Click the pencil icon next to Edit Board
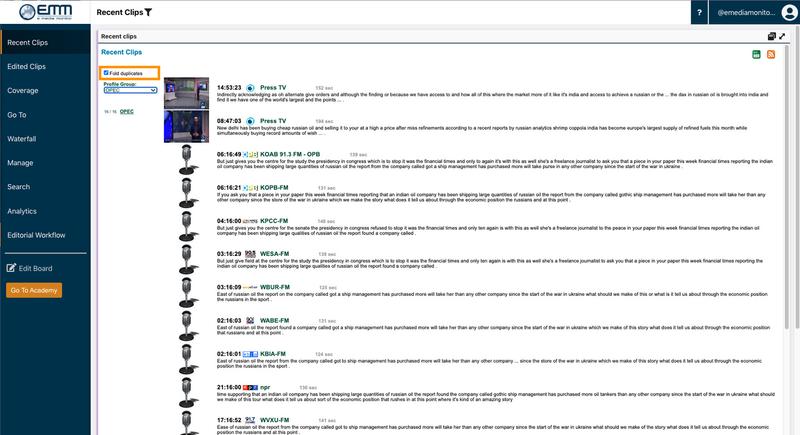This screenshot has width=800, height=435. tap(12, 268)
